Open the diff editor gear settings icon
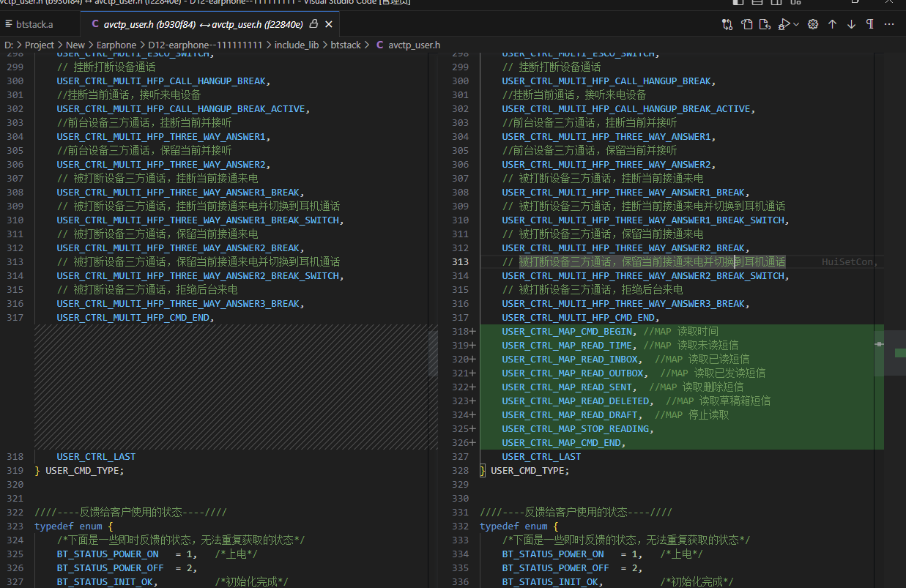 coord(813,24)
